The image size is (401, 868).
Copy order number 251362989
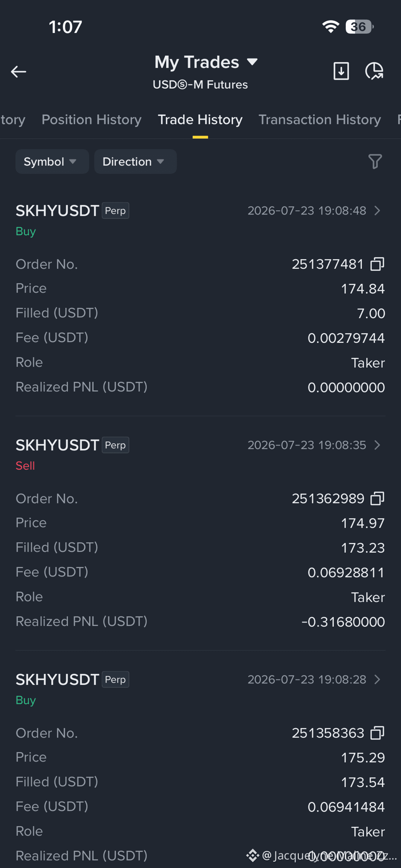pyautogui.click(x=377, y=498)
